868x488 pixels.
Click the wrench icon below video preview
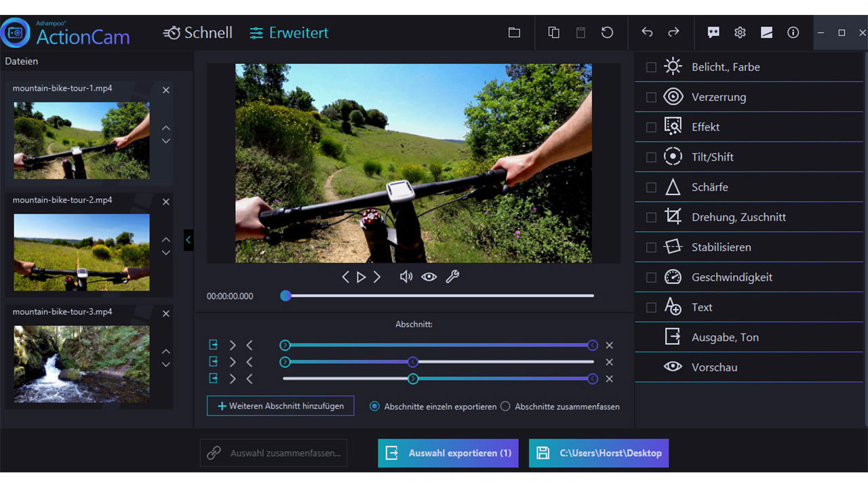coord(452,277)
